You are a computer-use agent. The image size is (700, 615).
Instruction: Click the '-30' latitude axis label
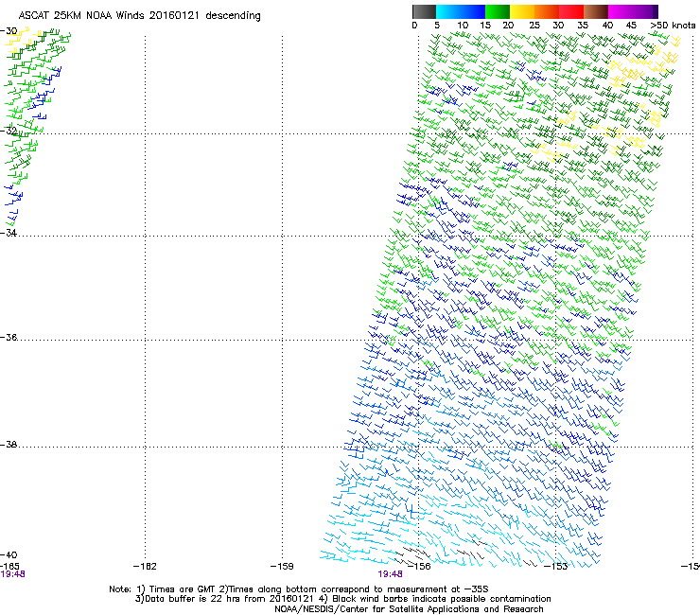[x=9, y=31]
